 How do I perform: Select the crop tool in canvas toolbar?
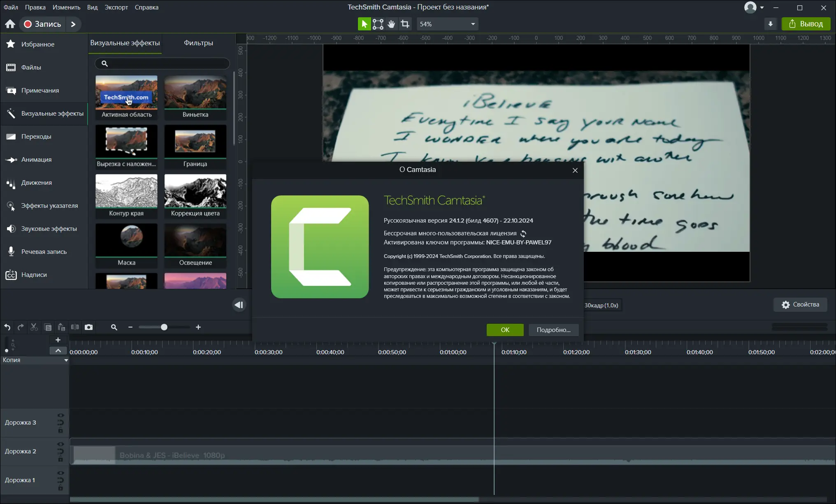coord(405,24)
